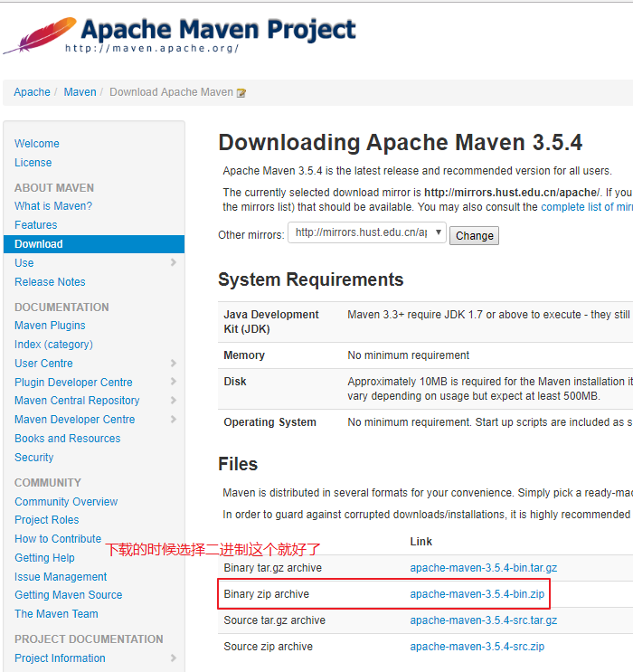Screen dimensions: 633x672
Task: Expand the Use submenu arrow
Action: (x=173, y=262)
